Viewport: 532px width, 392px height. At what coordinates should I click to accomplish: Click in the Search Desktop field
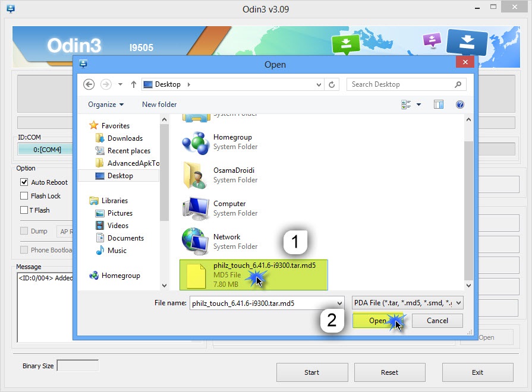tap(406, 84)
